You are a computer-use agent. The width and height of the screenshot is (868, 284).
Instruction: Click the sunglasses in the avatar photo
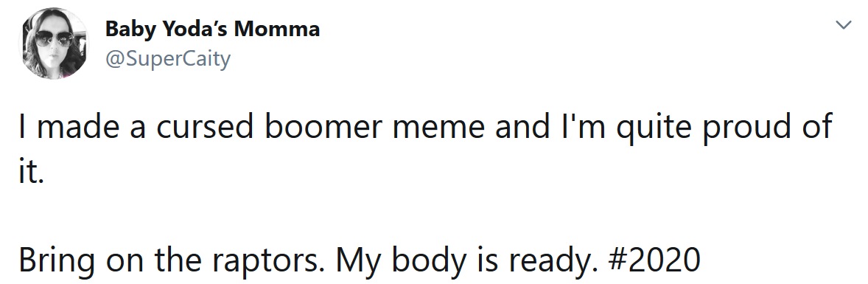tap(55, 38)
